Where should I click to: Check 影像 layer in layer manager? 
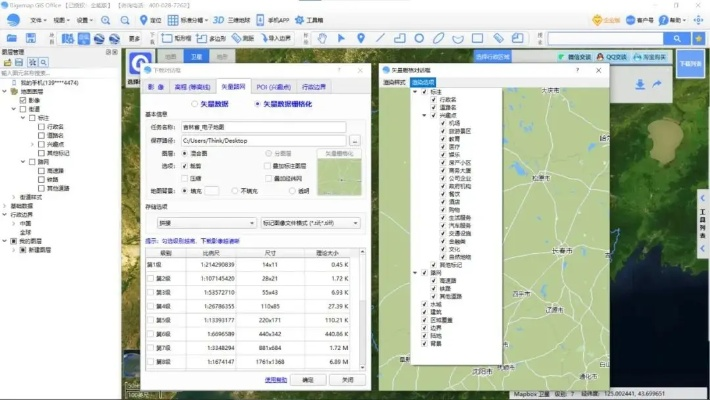pos(23,100)
